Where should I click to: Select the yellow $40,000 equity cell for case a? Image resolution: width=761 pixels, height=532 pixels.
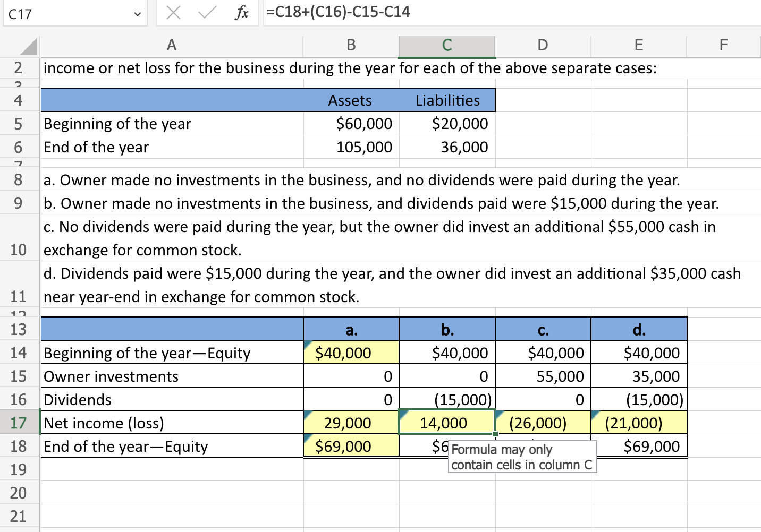point(351,353)
